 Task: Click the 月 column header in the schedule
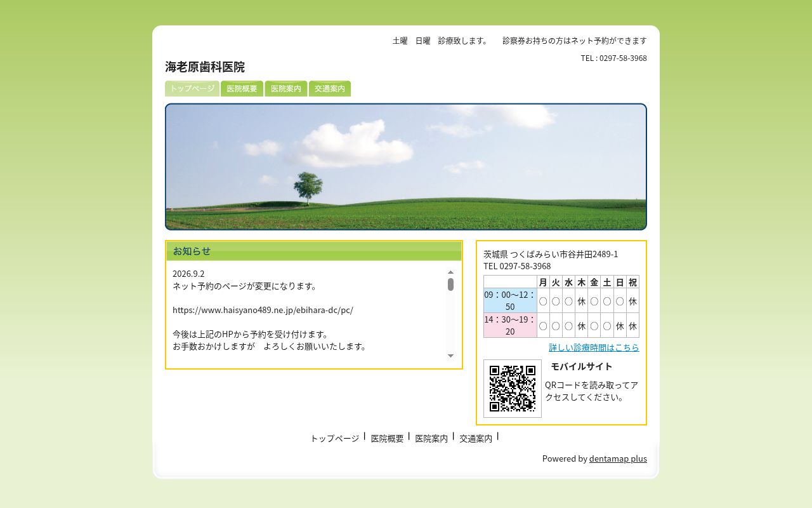click(543, 282)
